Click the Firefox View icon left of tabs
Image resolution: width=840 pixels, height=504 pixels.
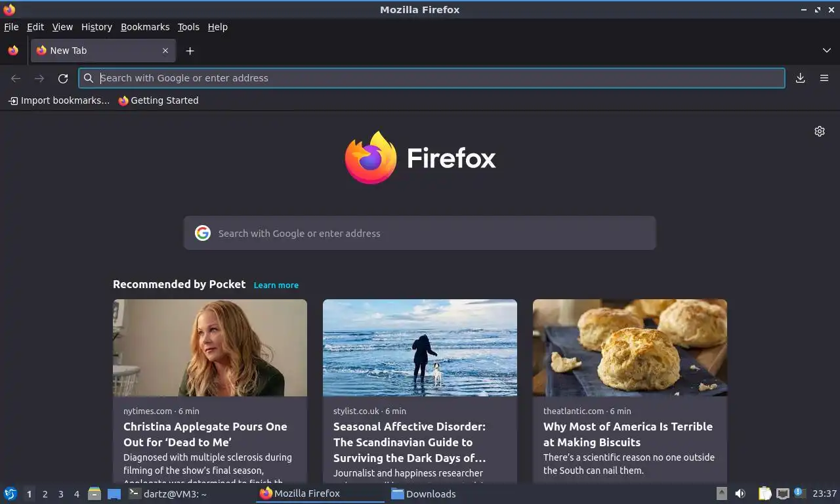click(13, 51)
